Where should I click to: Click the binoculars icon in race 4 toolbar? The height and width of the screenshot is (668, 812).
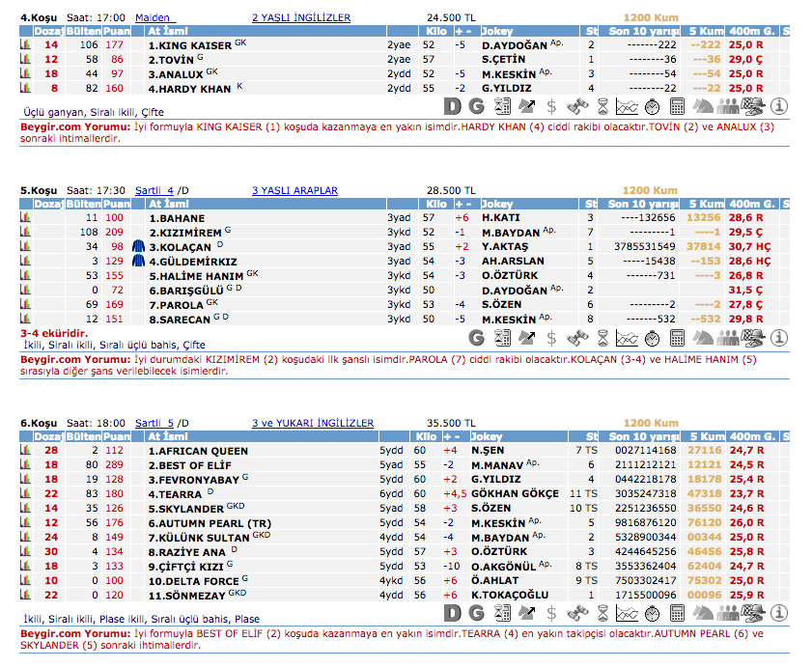577,106
